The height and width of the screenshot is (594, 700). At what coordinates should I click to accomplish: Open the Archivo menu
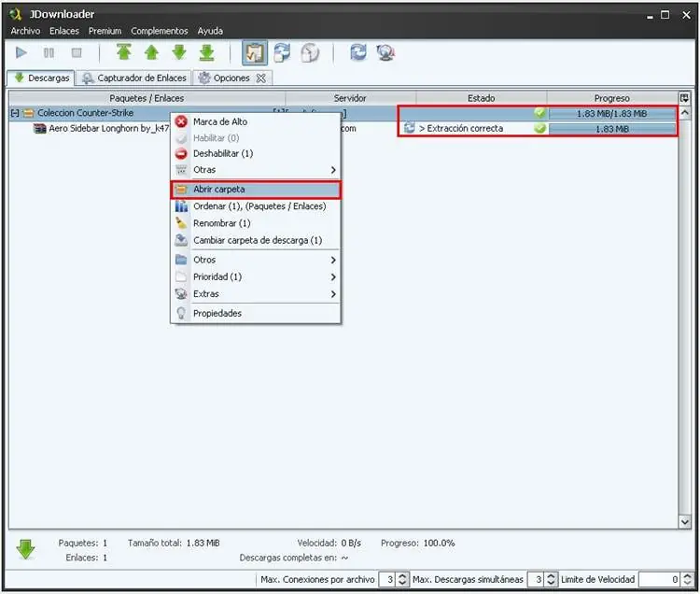pos(25,31)
